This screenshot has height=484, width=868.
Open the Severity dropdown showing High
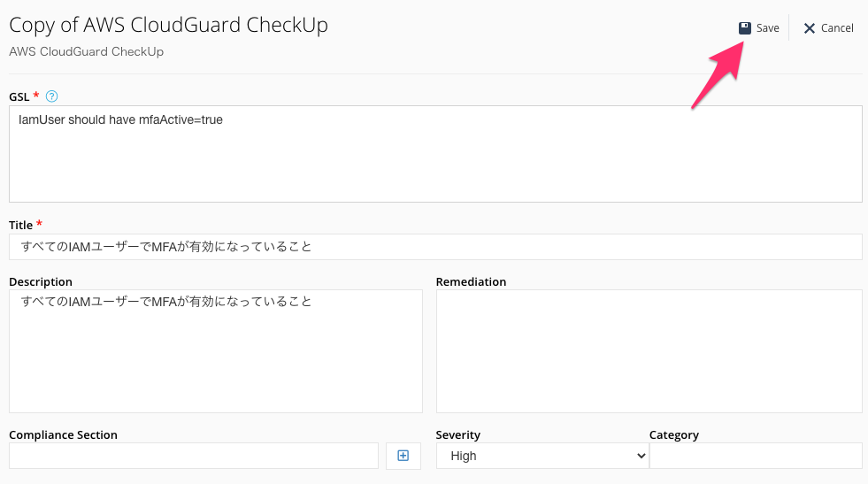tap(542, 456)
